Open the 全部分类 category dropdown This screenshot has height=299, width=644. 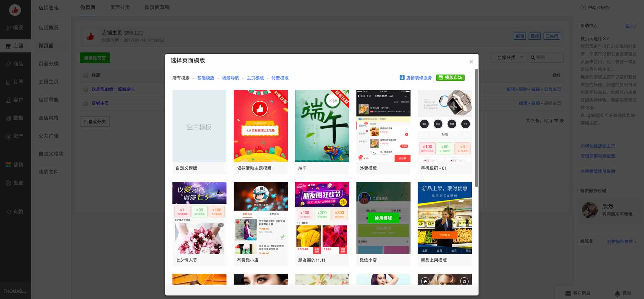(509, 57)
